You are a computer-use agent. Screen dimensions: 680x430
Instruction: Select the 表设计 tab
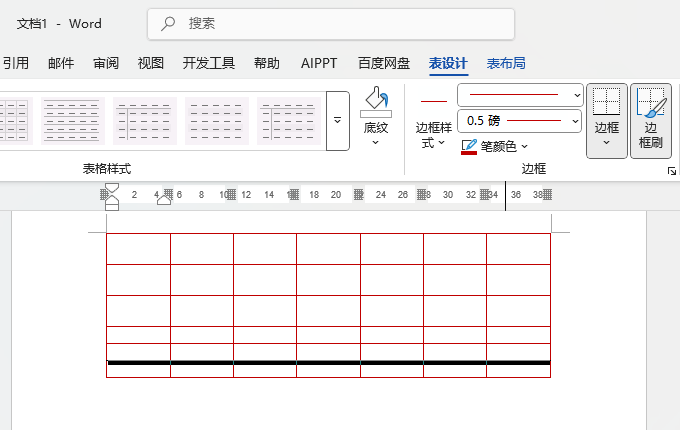click(x=448, y=63)
